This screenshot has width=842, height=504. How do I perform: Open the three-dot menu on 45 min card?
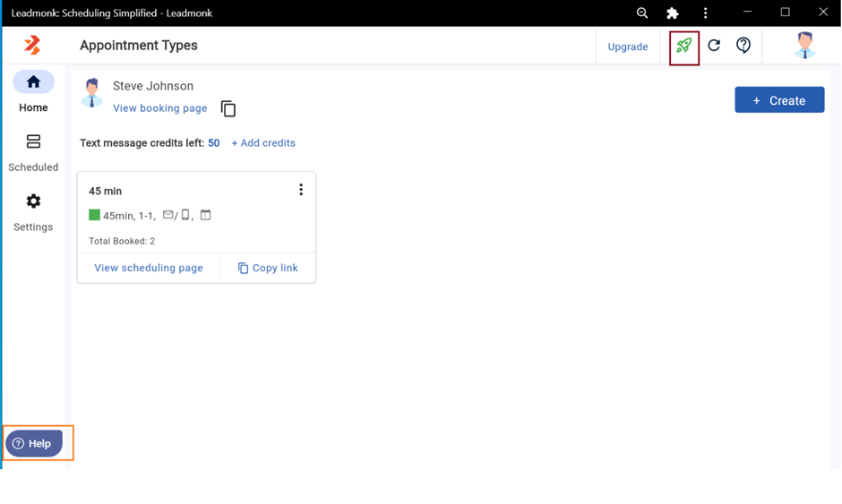point(301,190)
